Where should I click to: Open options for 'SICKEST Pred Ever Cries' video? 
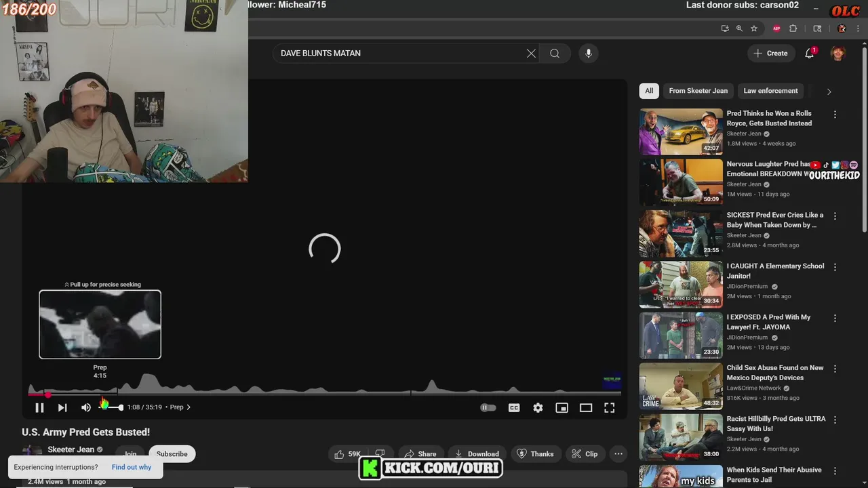[x=835, y=216]
